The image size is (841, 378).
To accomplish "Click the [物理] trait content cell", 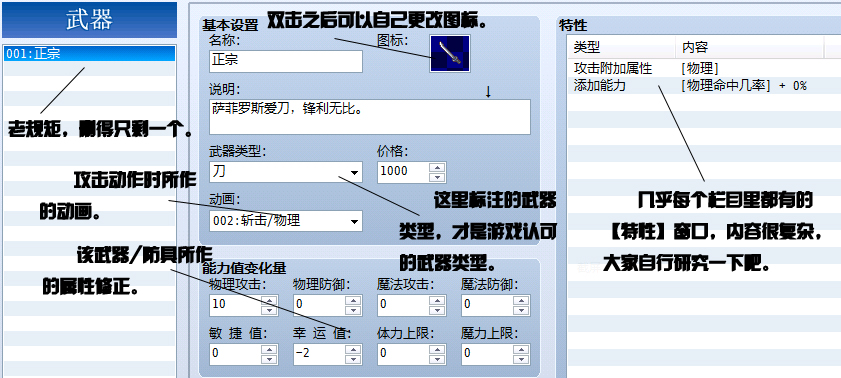I will pyautogui.click(x=700, y=69).
